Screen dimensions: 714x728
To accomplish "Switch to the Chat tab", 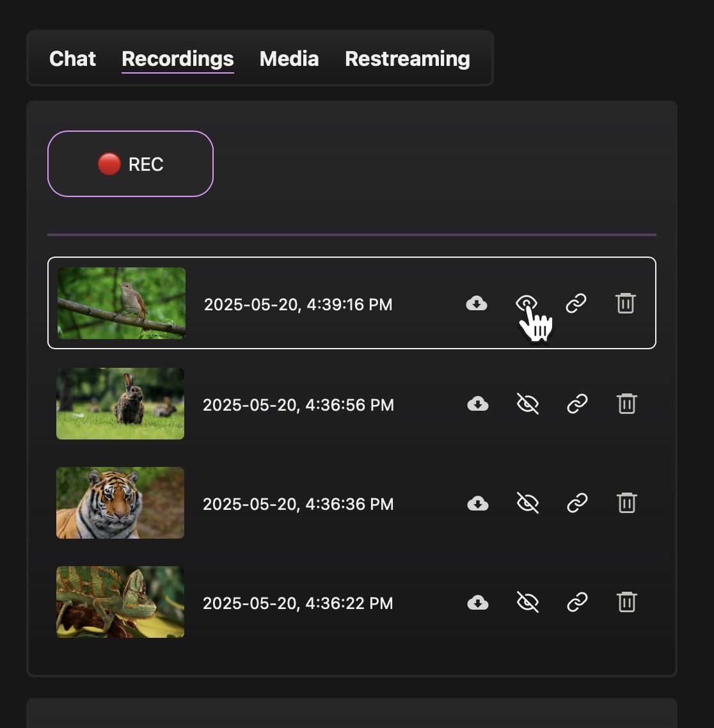I will coord(72,59).
